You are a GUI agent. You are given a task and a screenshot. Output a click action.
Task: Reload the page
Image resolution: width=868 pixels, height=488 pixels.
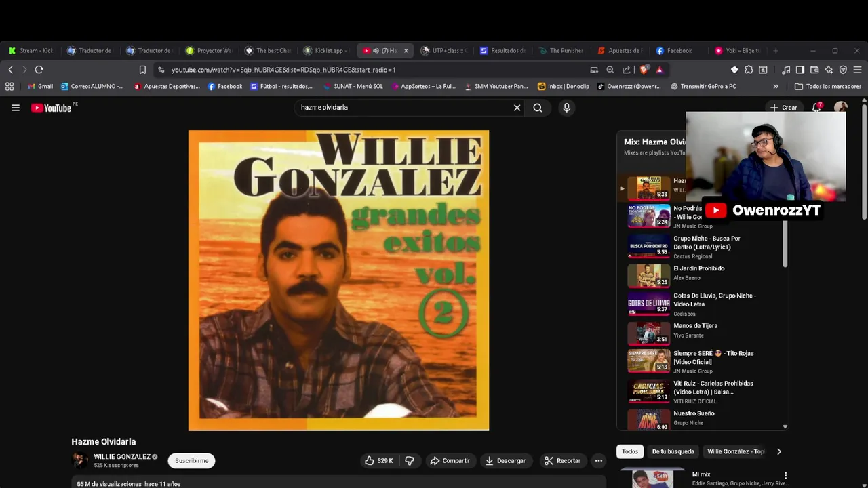click(x=39, y=70)
